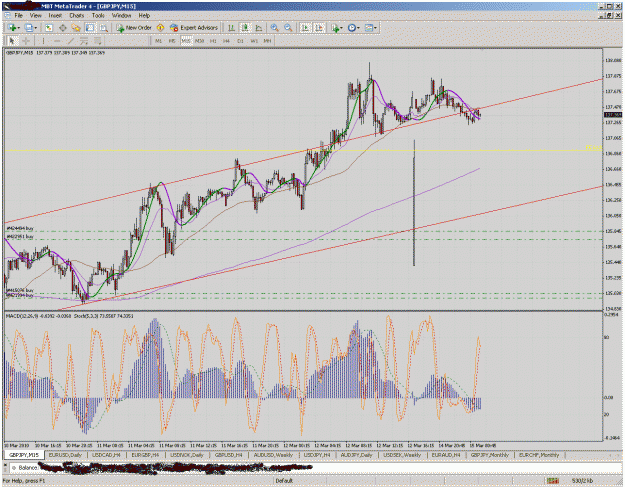
Task: Switch timeframe to D1
Action: pyautogui.click(x=240, y=41)
